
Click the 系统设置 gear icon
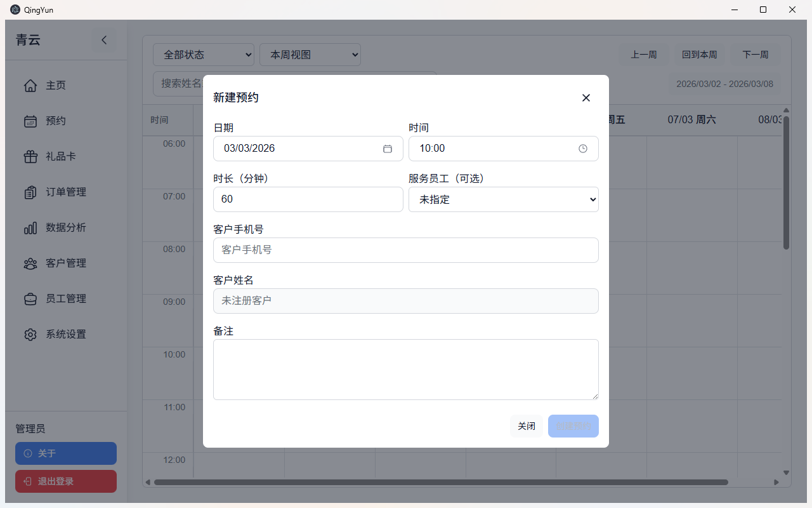click(x=30, y=334)
